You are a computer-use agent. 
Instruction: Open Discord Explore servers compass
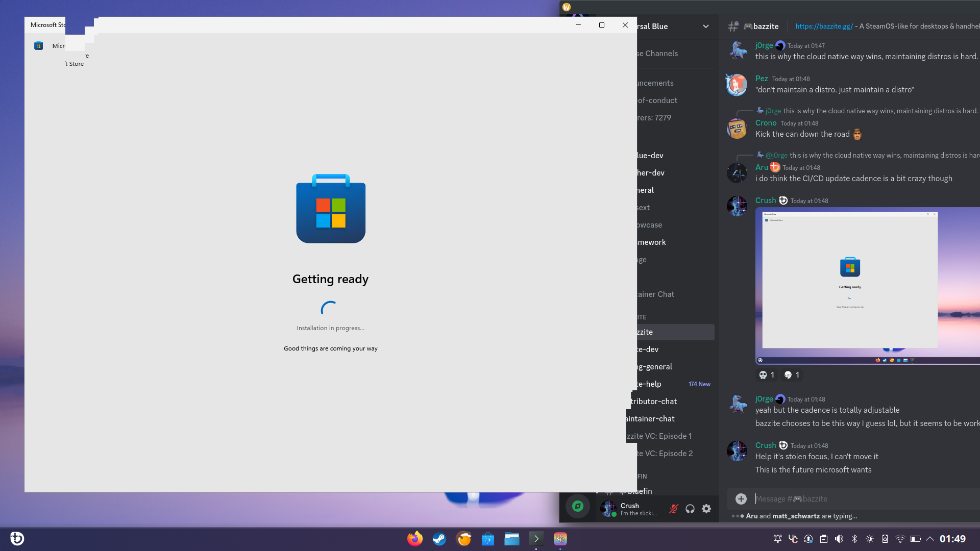pyautogui.click(x=577, y=506)
